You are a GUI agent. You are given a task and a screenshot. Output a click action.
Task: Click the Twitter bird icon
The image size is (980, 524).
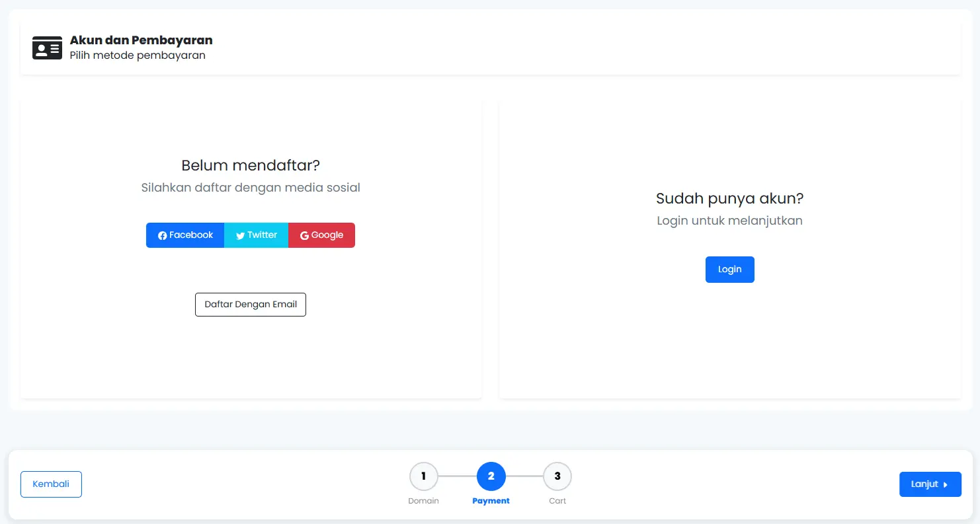click(241, 236)
